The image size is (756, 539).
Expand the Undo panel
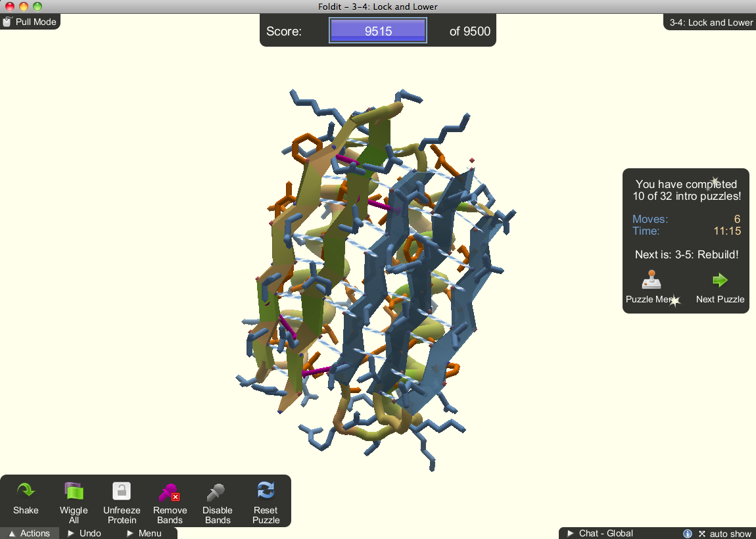click(x=84, y=533)
